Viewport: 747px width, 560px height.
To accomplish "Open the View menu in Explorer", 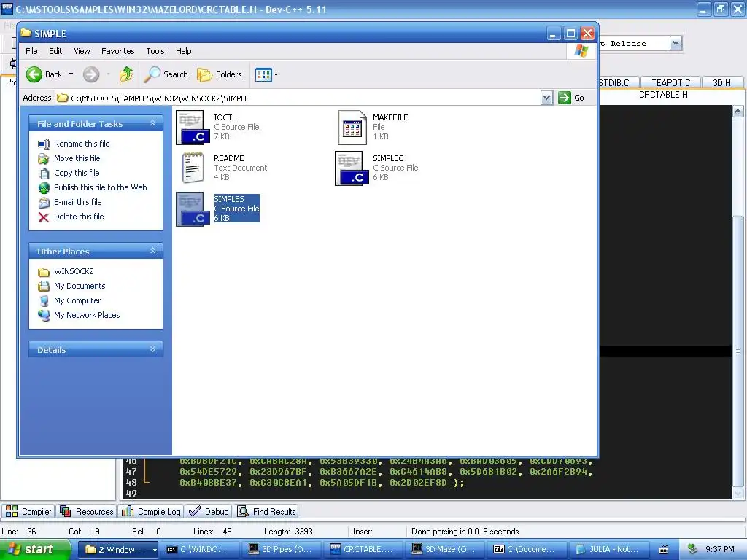I will [x=82, y=51].
